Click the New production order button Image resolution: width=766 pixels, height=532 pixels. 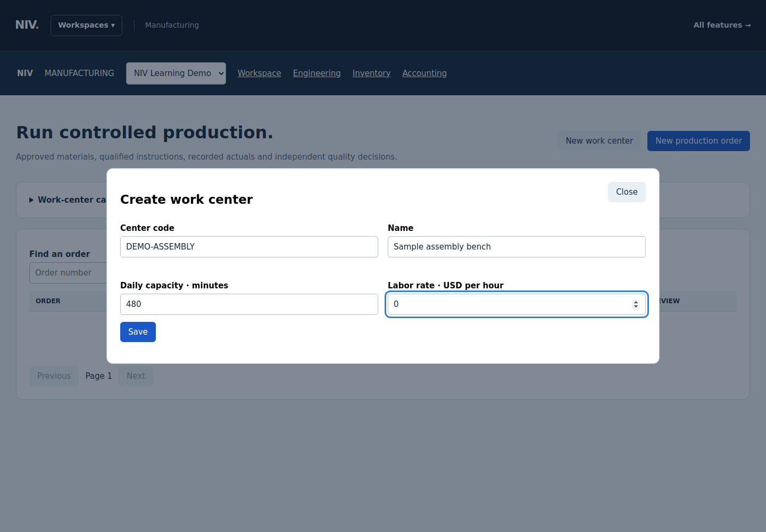[x=698, y=141]
